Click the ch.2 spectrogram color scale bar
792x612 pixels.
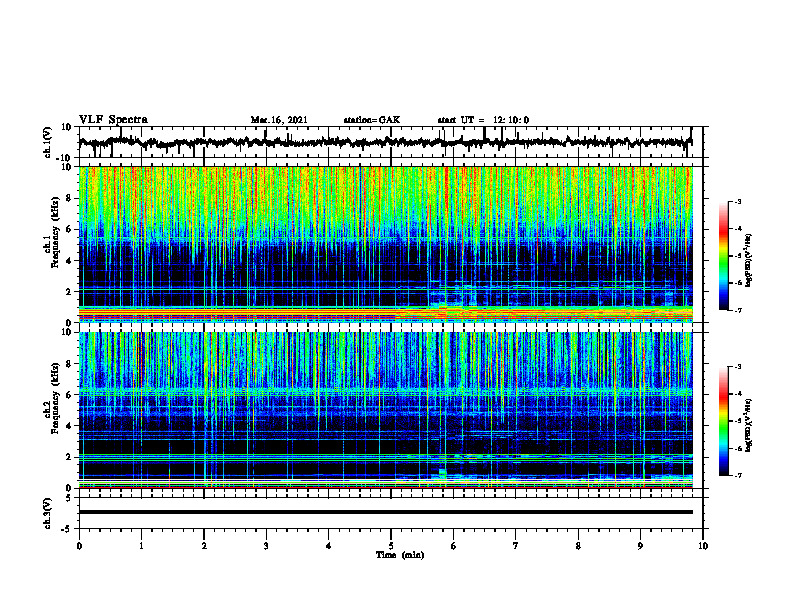click(x=724, y=421)
